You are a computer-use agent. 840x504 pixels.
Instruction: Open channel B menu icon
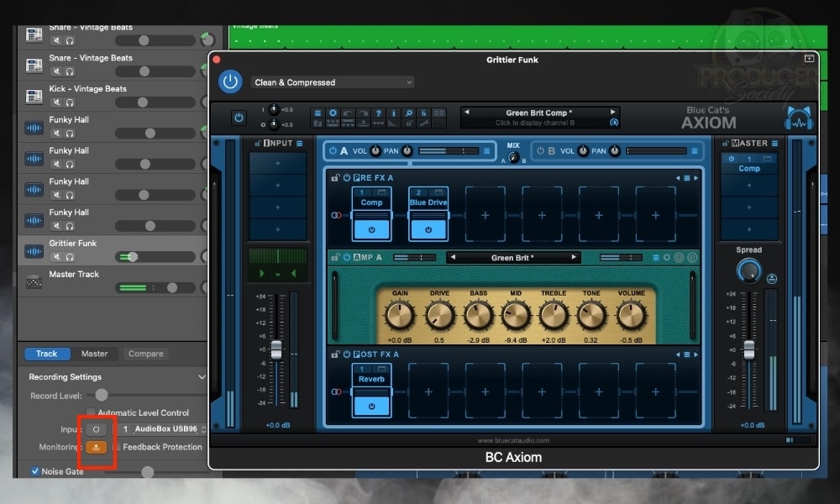coord(695,151)
